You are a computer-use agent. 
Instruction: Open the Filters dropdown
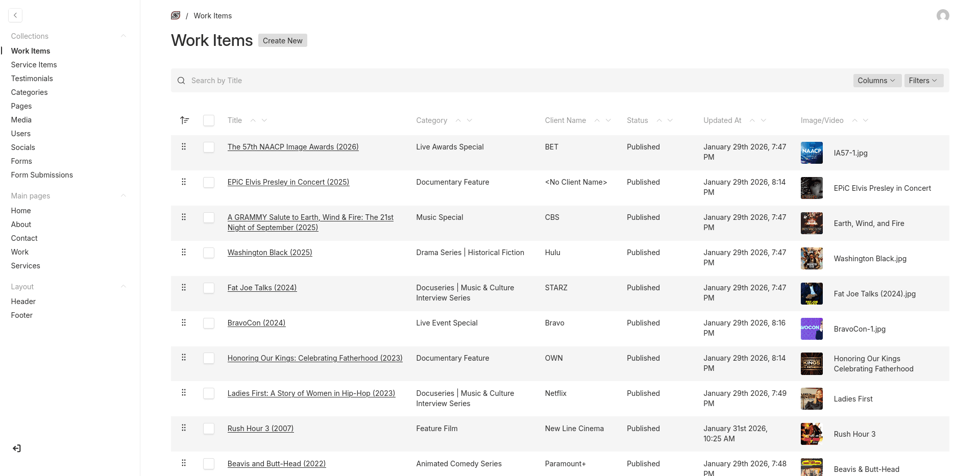(923, 81)
